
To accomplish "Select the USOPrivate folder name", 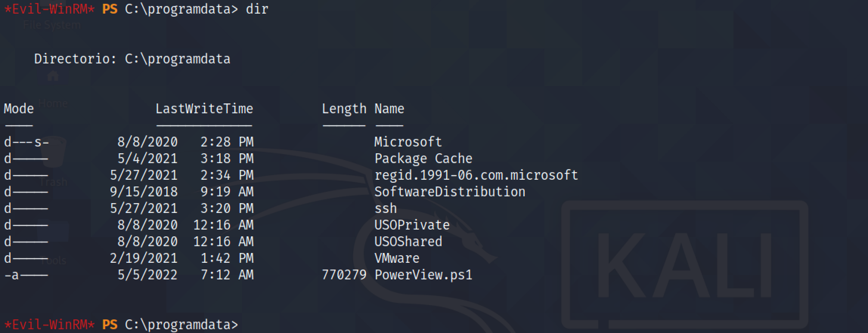I will pyautogui.click(x=412, y=225).
